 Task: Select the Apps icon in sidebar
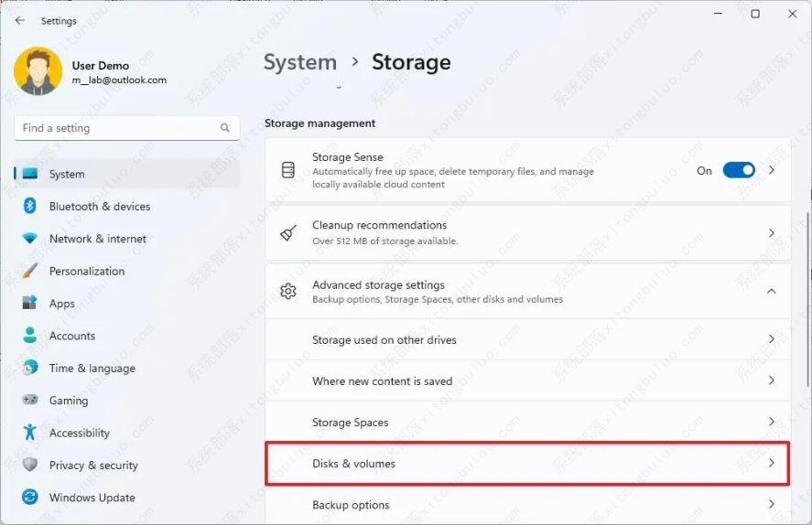(x=29, y=303)
